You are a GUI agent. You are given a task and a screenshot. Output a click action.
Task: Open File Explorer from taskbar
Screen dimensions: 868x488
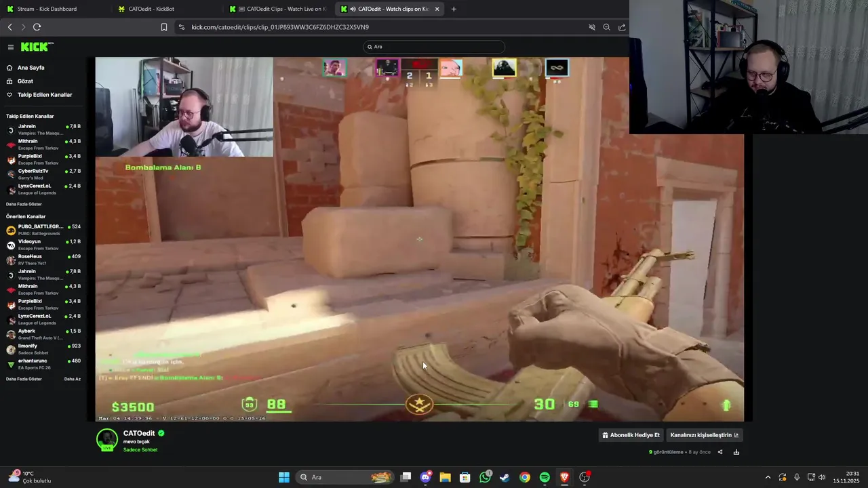click(445, 477)
